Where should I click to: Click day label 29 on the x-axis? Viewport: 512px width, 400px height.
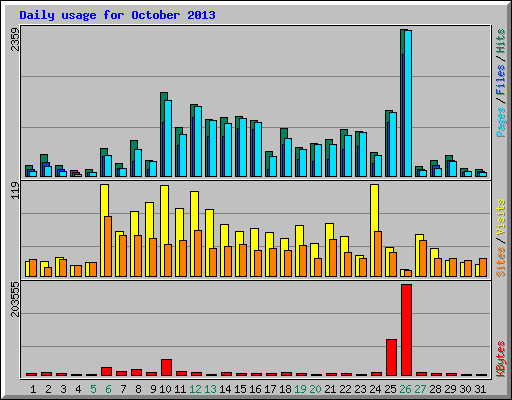(450, 389)
